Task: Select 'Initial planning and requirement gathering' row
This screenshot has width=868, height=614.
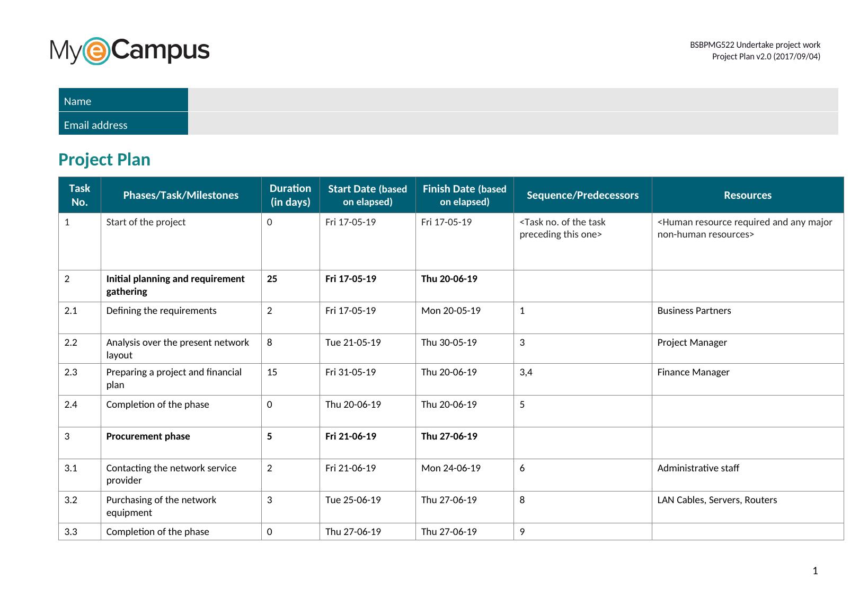Action: (175, 285)
